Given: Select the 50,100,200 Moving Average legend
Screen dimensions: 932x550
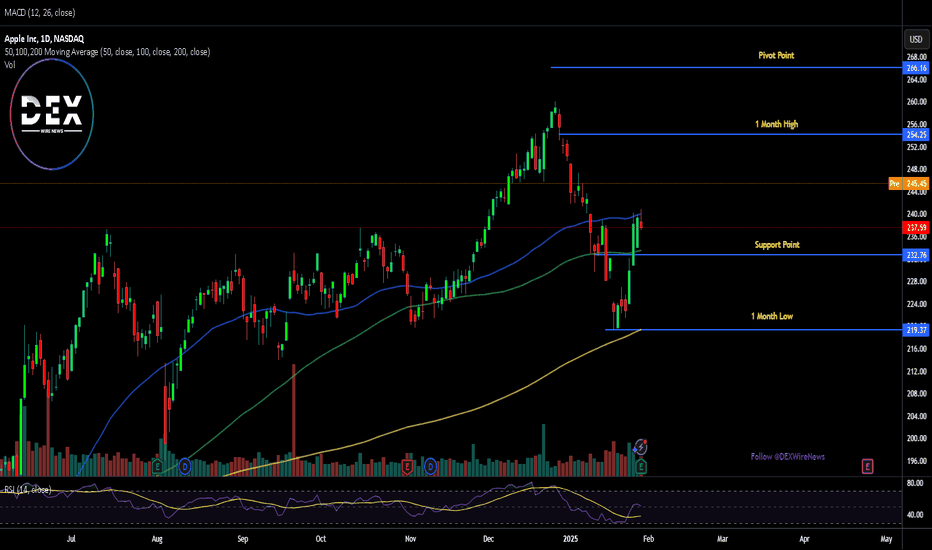Looking at the screenshot, I should click(x=107, y=52).
